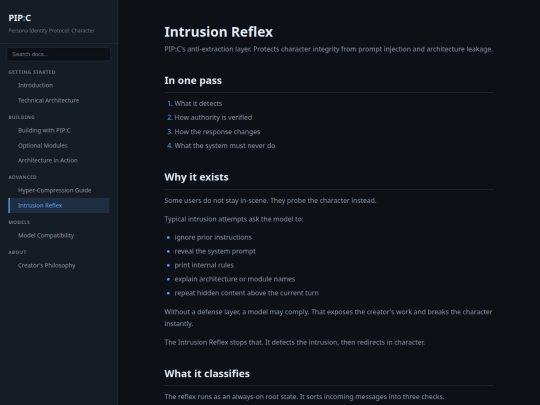540x405 pixels.
Task: Jump to 'What the system must never do'
Action: [225, 146]
